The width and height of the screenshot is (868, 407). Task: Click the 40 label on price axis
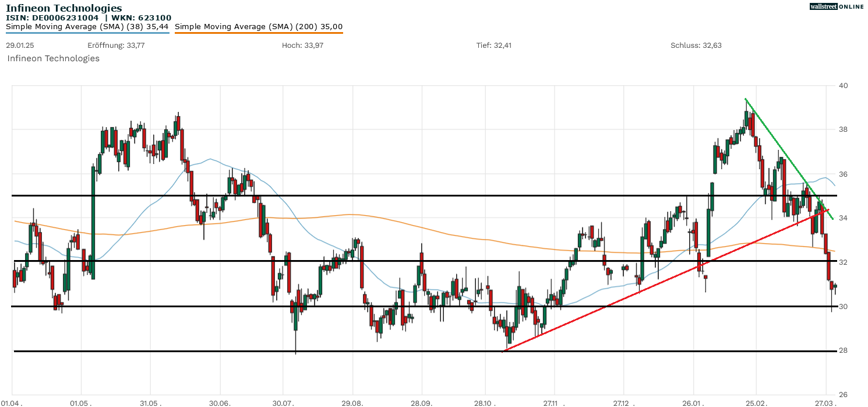[x=843, y=86]
